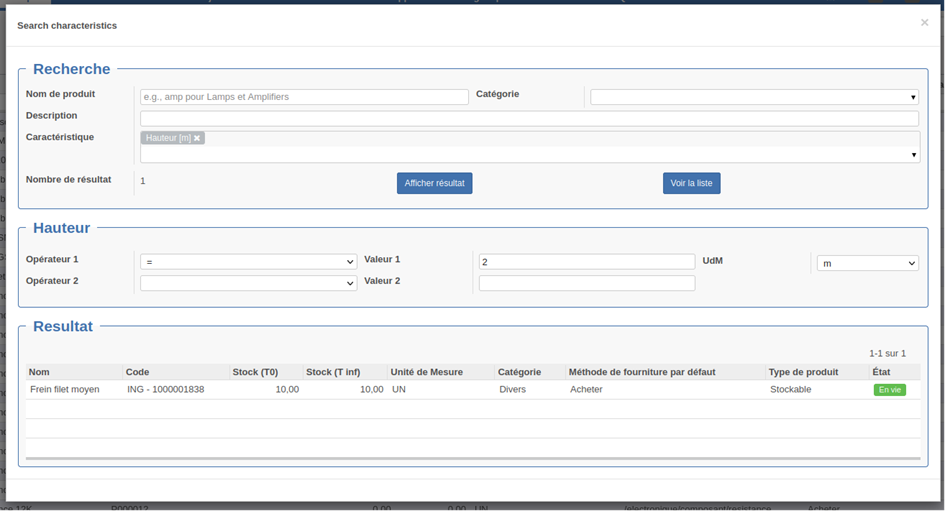Sort results by Nom column header
Image resolution: width=945 pixels, height=511 pixels.
point(39,372)
